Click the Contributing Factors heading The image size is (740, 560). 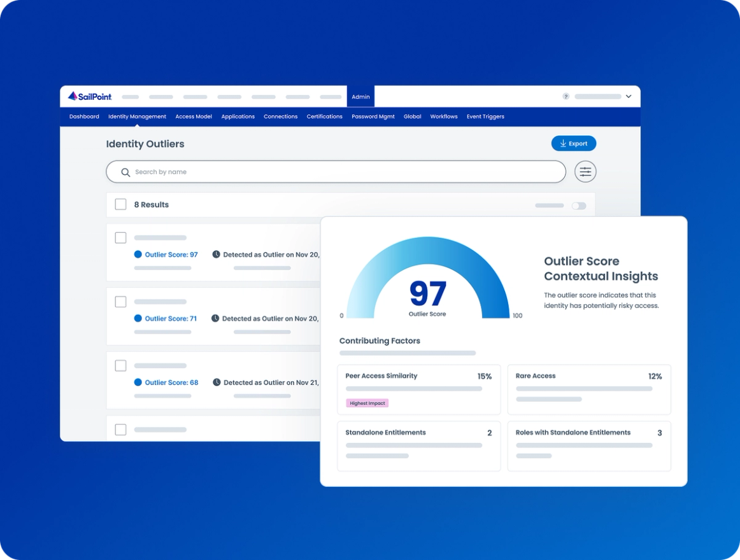(x=380, y=340)
